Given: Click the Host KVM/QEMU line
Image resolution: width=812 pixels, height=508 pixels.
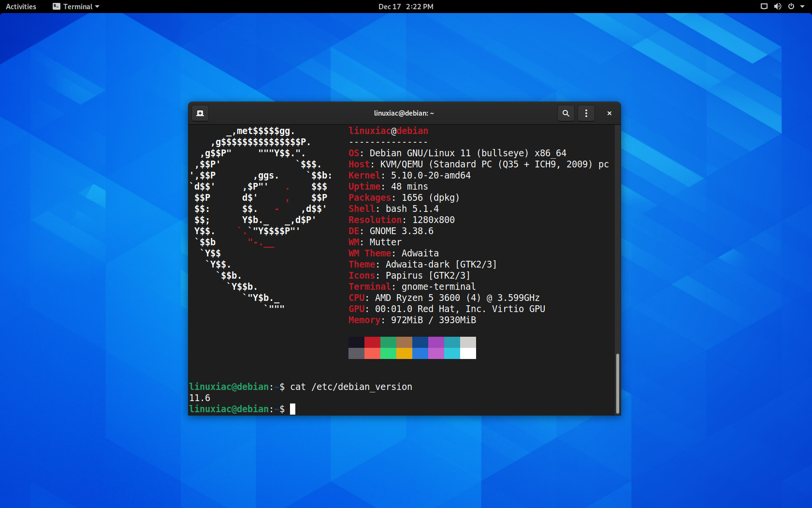Looking at the screenshot, I should click(x=478, y=164).
